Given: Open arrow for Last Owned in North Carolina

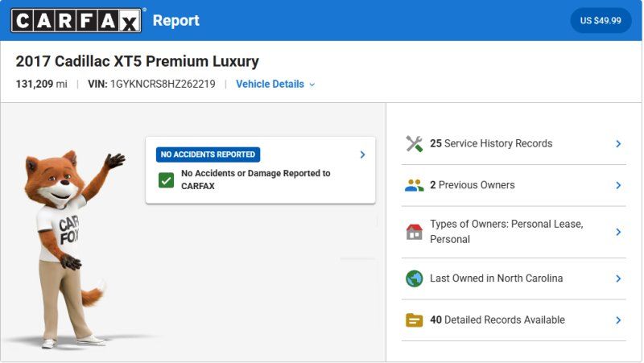Looking at the screenshot, I should point(618,278).
